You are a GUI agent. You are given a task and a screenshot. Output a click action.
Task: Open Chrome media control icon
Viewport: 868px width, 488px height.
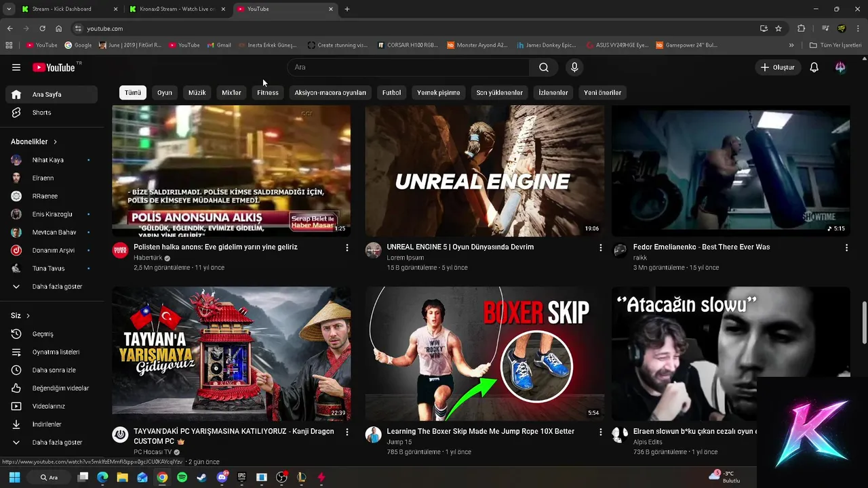pos(825,28)
